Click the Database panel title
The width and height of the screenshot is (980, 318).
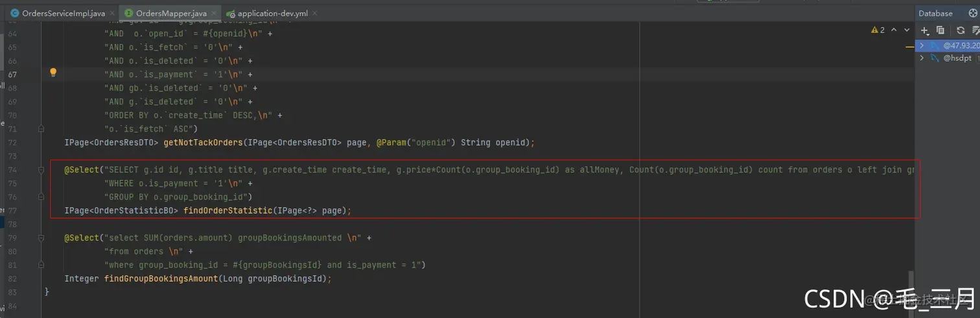[935, 13]
